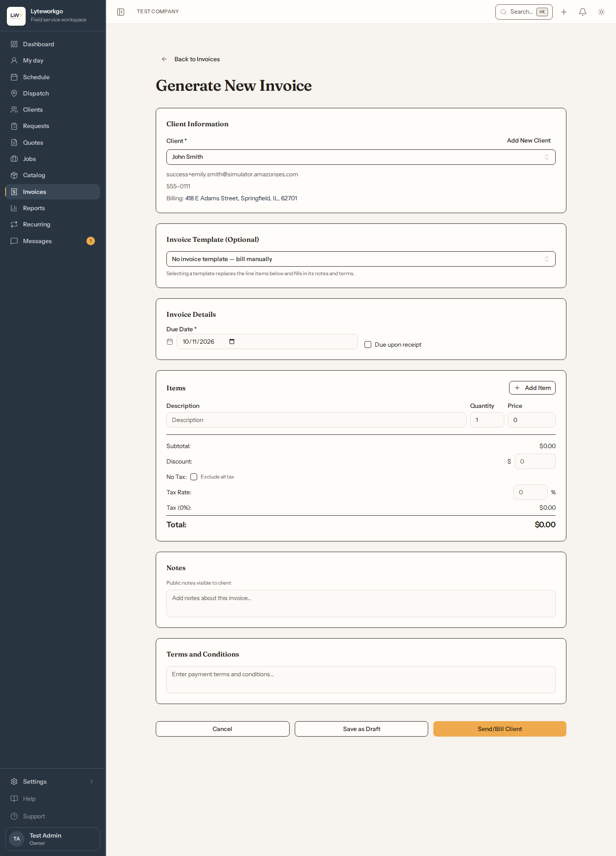
Task: Click the Discount amount input
Action: point(535,461)
